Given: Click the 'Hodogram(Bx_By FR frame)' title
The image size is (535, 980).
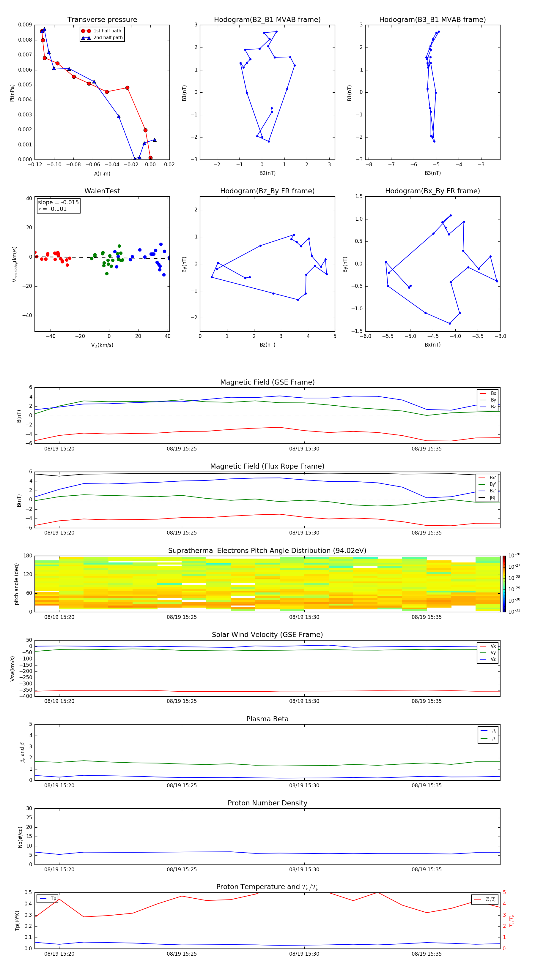Looking at the screenshot, I should [432, 191].
